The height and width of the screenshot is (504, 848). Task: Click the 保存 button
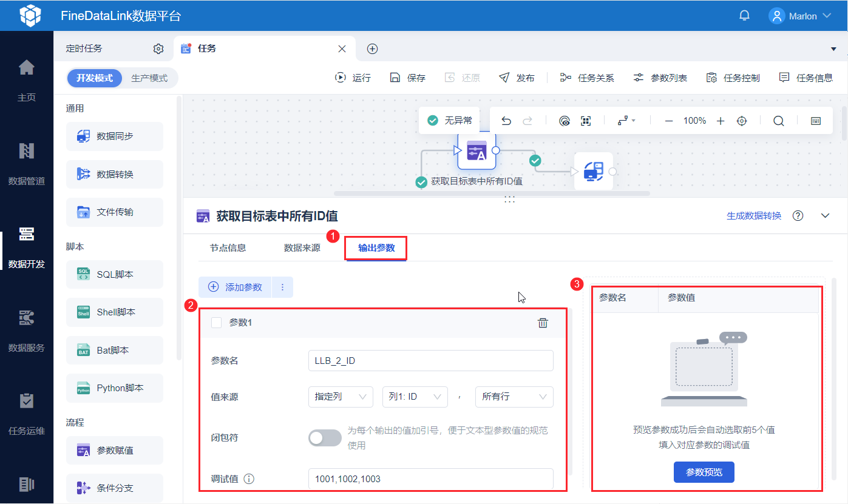[x=407, y=78]
